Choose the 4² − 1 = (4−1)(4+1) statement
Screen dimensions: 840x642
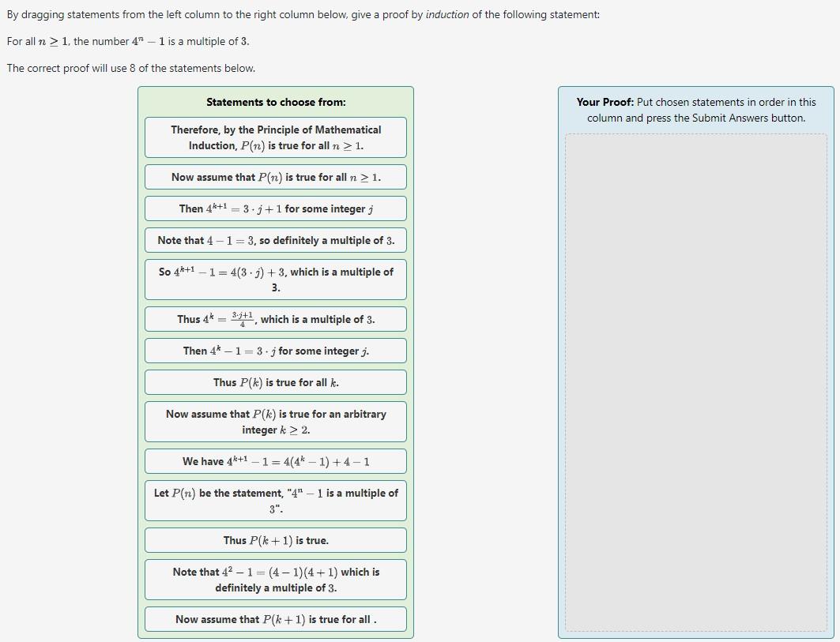pyautogui.click(x=275, y=579)
